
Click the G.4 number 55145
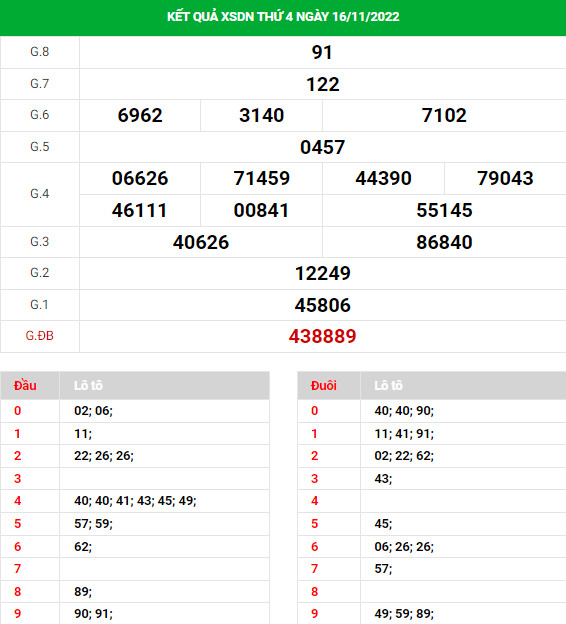coord(444,210)
